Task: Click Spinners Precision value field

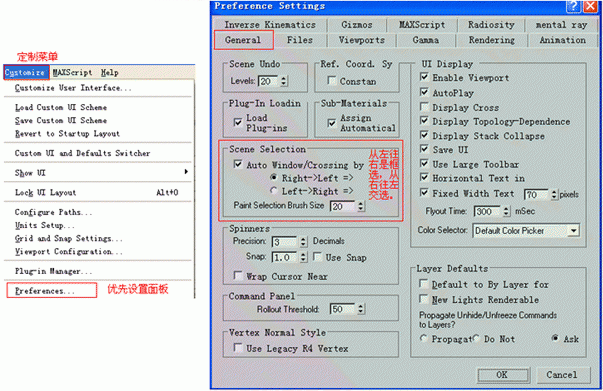Action: coord(284,242)
